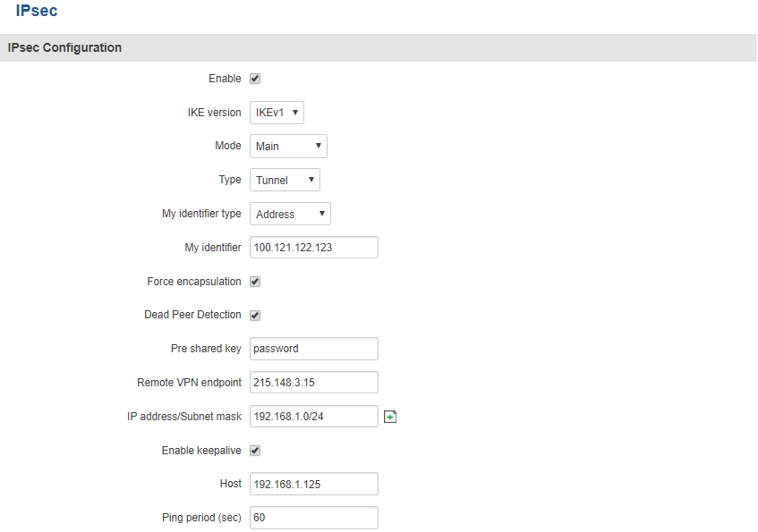Toggle the Dead Peer Detection checkbox
Screen dimensions: 758x532
coord(255,316)
